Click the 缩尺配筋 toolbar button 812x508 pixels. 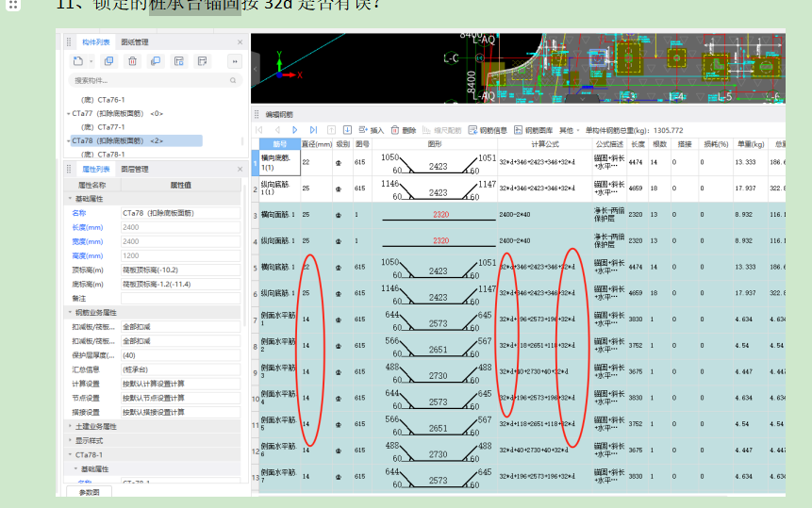tap(441, 130)
